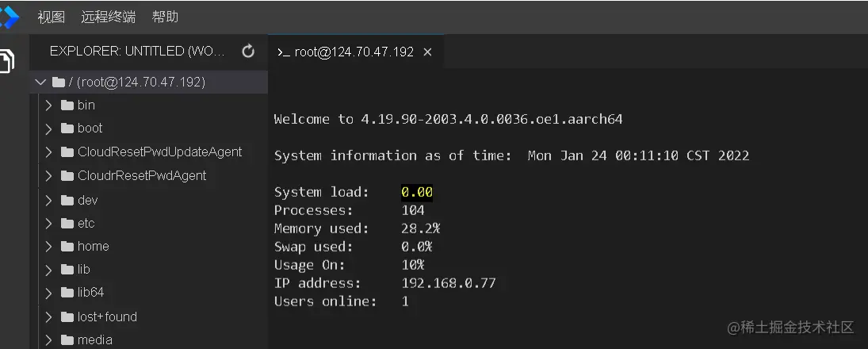The image size is (868, 349).
Task: Click the Explorer files icon in sidebar
Action: click(6, 61)
